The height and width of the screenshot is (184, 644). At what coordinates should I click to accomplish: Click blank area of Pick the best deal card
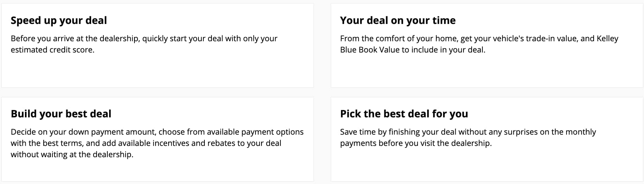pyautogui.click(x=487, y=165)
